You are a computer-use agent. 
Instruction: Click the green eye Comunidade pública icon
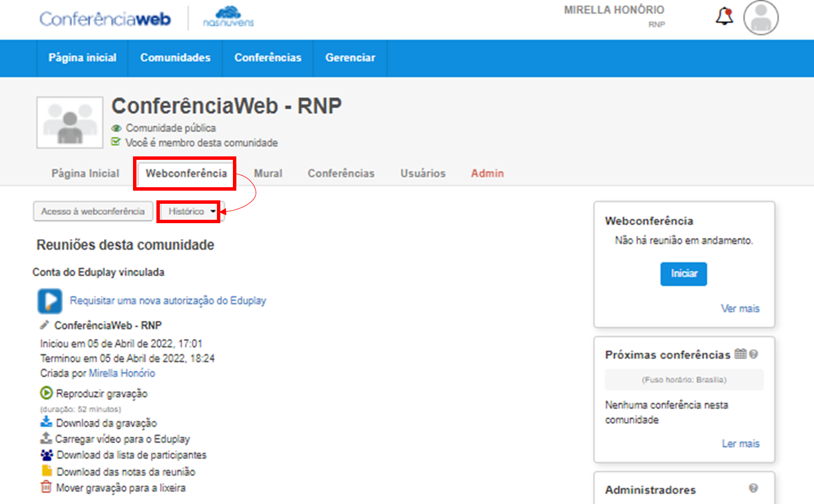[116, 128]
